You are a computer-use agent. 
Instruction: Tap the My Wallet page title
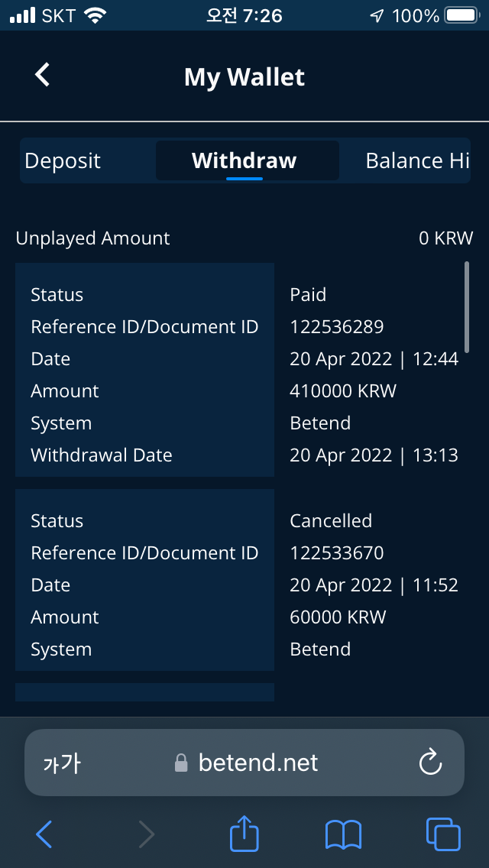tap(244, 76)
